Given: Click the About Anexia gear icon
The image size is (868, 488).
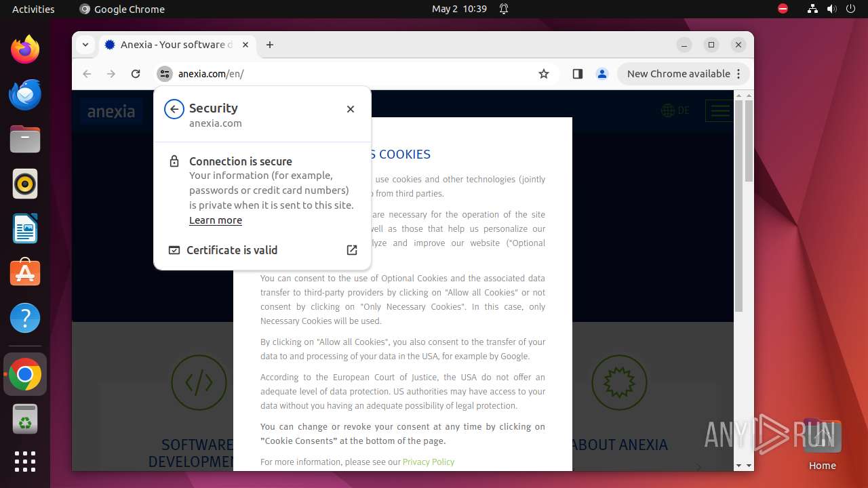Looking at the screenshot, I should click(x=619, y=382).
